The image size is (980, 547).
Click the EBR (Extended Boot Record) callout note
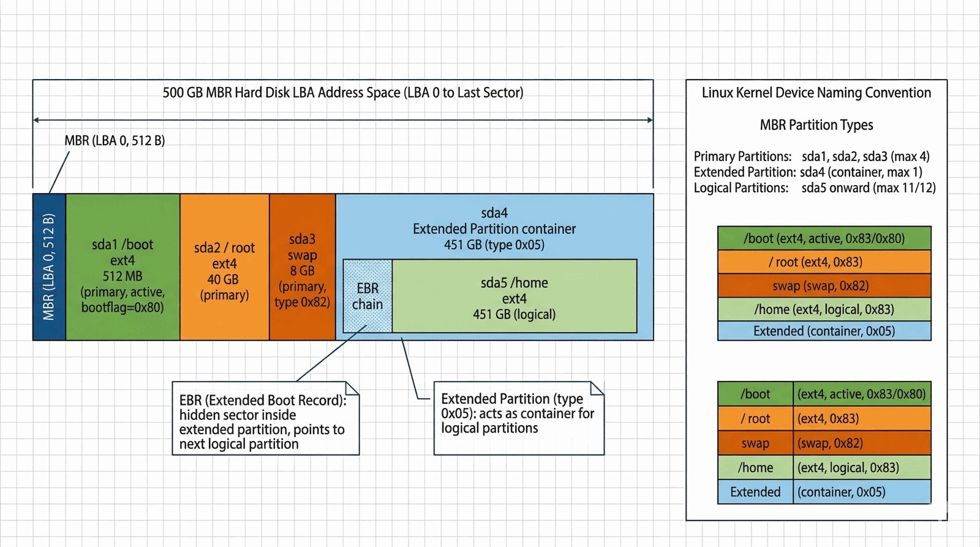coord(265,418)
